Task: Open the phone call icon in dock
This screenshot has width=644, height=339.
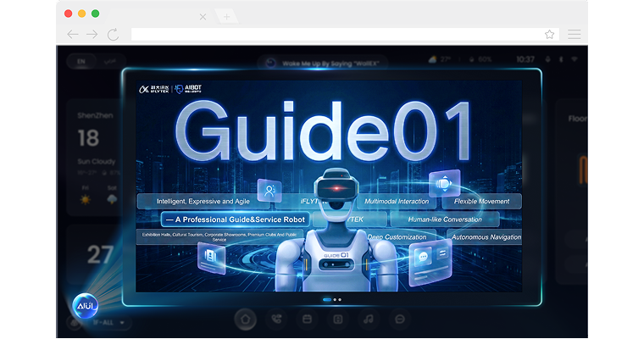Action: [x=276, y=320]
